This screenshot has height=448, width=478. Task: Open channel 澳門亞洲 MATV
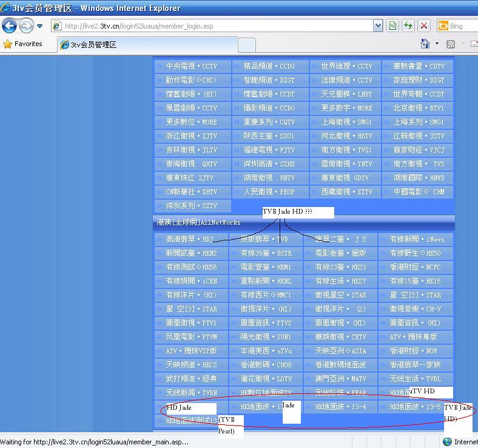[341, 379]
